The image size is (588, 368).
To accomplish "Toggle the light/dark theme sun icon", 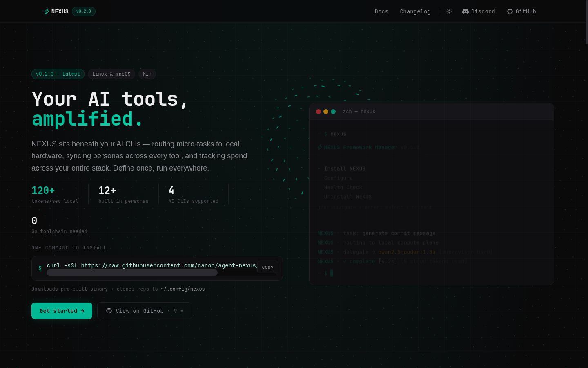I will tap(449, 11).
